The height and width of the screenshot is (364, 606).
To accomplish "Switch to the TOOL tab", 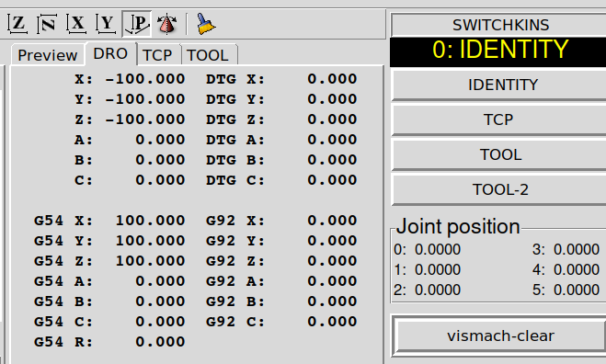I will 208,55.
